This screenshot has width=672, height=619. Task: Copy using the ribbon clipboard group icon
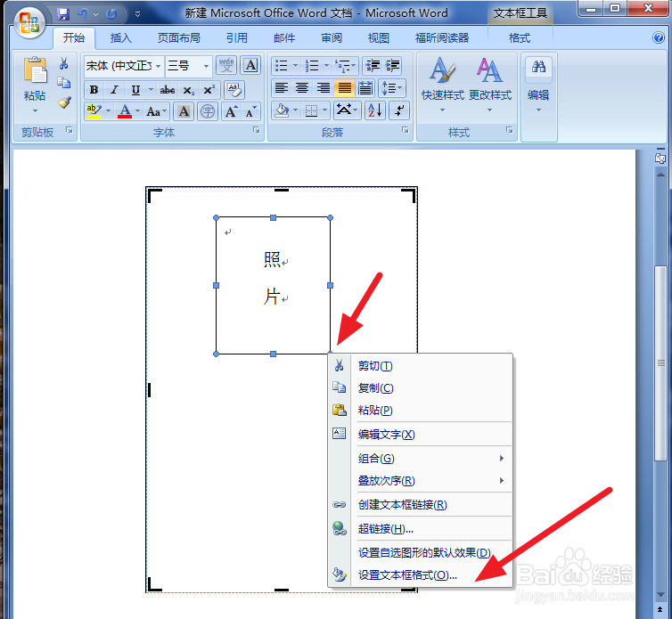(64, 83)
